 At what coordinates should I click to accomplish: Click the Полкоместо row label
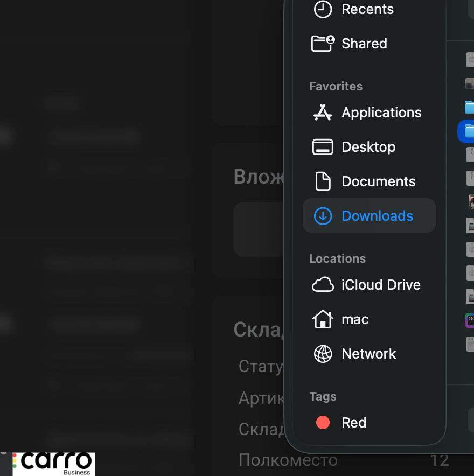[288, 460]
